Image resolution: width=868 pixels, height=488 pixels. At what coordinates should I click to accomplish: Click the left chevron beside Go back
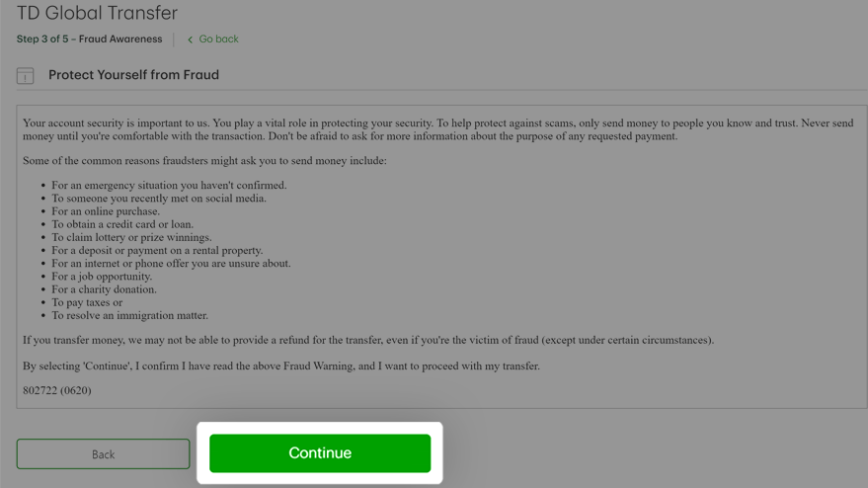pos(190,40)
